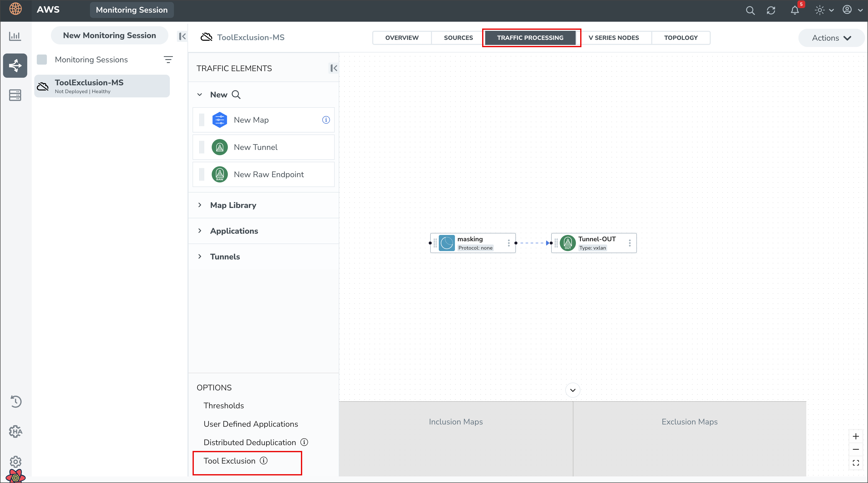Open the dashboard chart icon in sidebar
The image size is (868, 483).
point(15,36)
